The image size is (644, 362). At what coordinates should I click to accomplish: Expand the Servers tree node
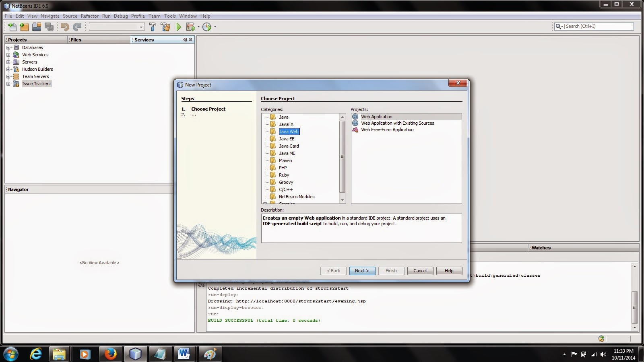pyautogui.click(x=8, y=62)
